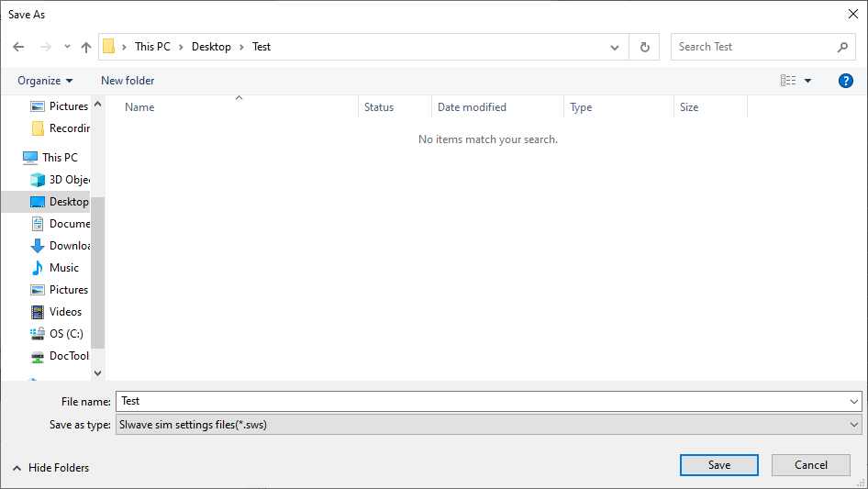This screenshot has height=489, width=868.
Task: Open the Recent locations dropdown arrow
Action: click(67, 47)
